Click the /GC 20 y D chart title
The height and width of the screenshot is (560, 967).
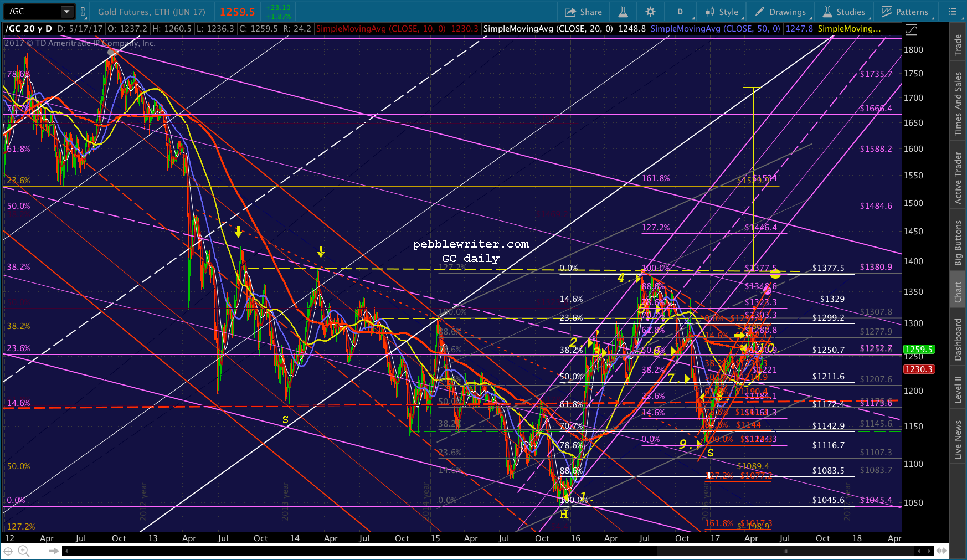29,29
